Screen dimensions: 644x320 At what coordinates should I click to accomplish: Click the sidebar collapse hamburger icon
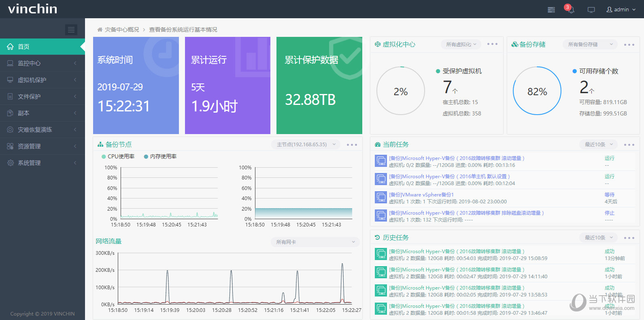pyautogui.click(x=71, y=30)
